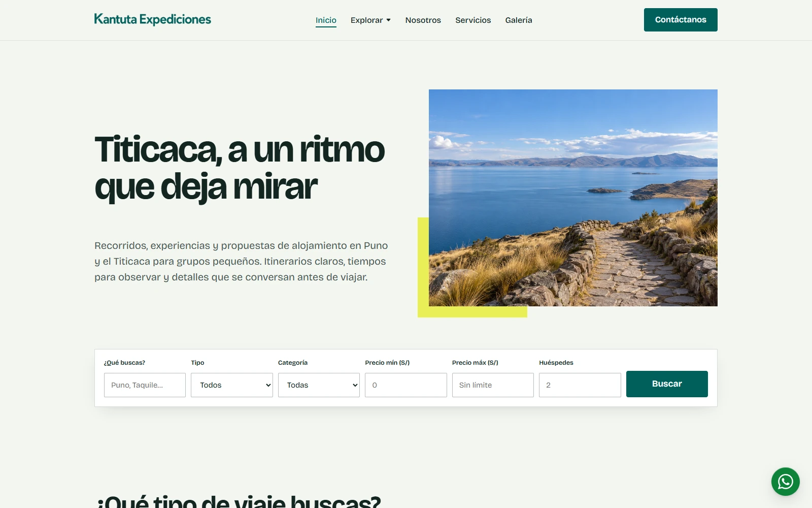Viewport: 812px width, 508px height.
Task: Open the WhatsApp chat floating icon
Action: pyautogui.click(x=785, y=482)
